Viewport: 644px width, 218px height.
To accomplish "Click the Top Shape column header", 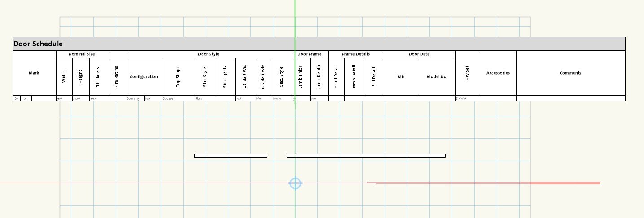I will [178, 76].
